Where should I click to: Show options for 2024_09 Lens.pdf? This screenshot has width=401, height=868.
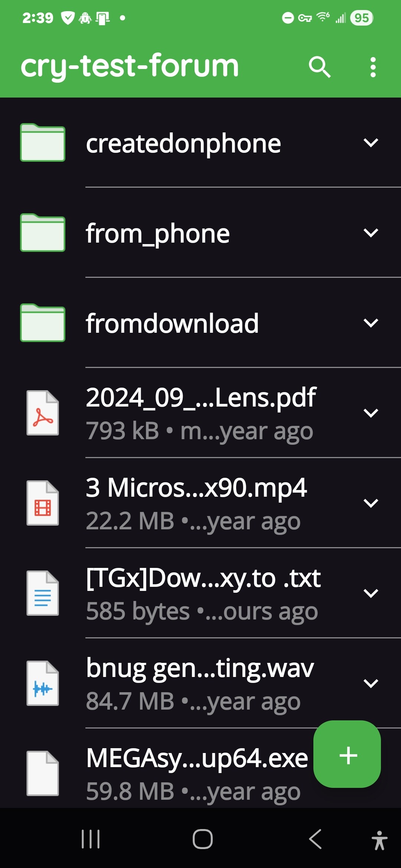371,413
